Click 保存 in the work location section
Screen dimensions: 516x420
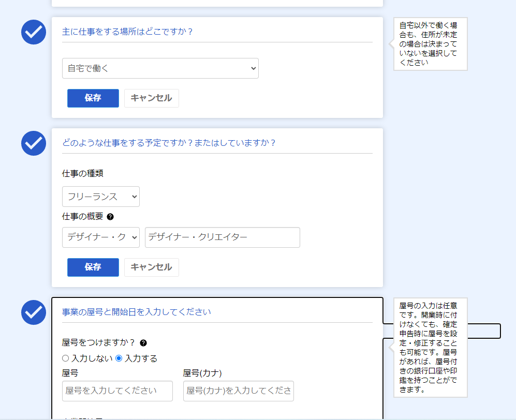93,98
